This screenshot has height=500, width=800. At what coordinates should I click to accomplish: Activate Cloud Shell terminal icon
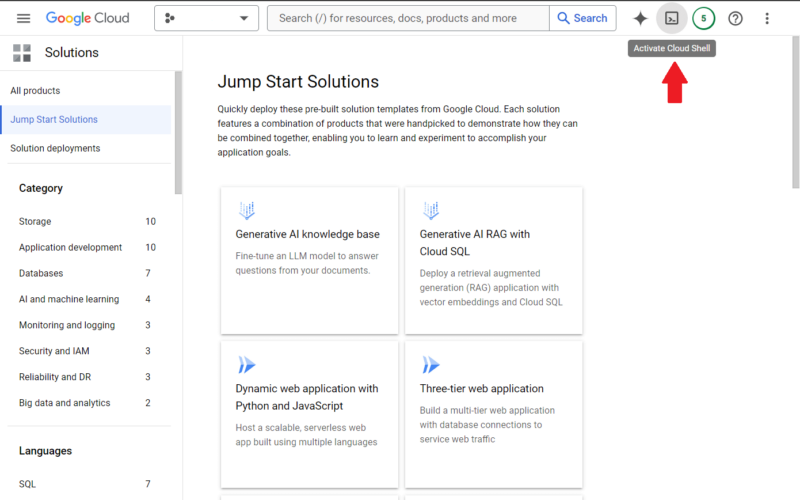(x=671, y=19)
